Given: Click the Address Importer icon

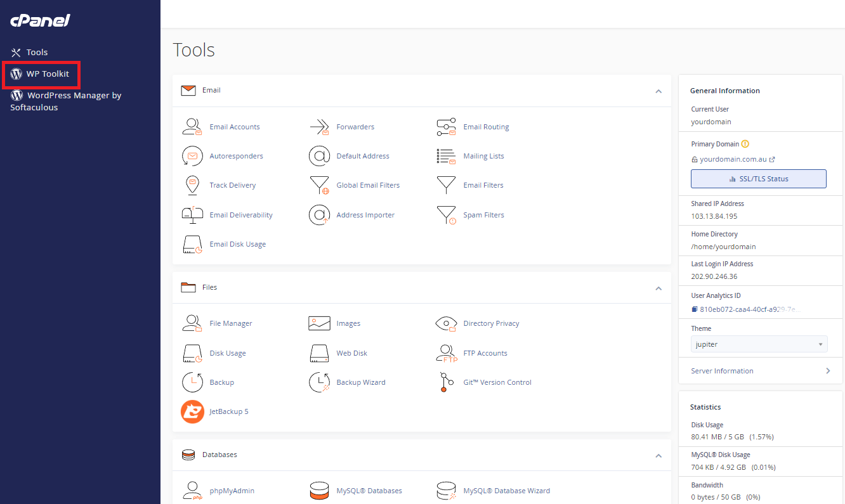Looking at the screenshot, I should [x=319, y=215].
